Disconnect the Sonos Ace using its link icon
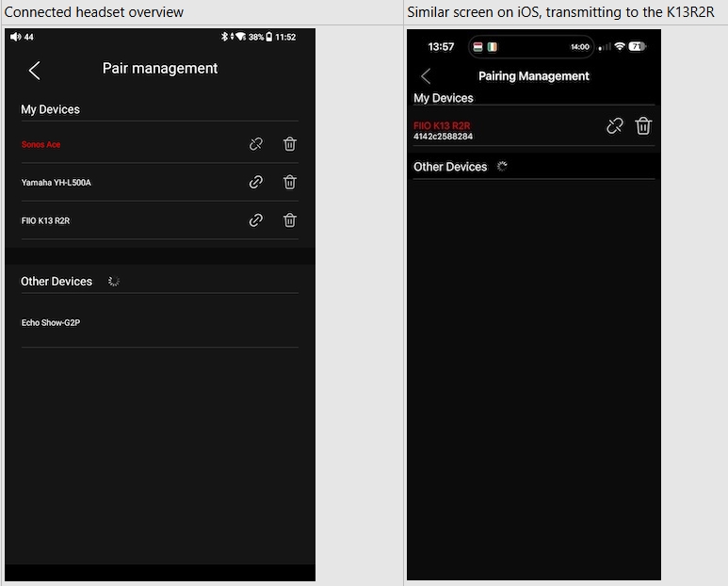The width and height of the screenshot is (728, 586). [x=255, y=144]
